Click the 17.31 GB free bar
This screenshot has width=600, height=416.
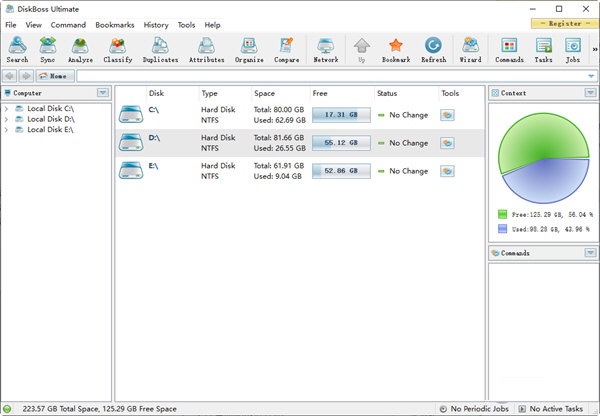(341, 115)
